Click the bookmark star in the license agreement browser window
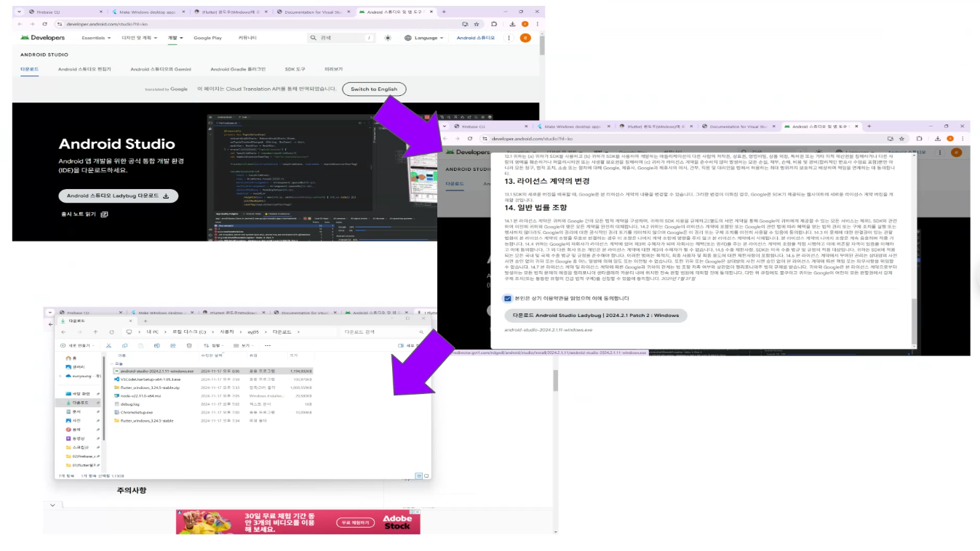The image size is (980, 551). click(901, 138)
